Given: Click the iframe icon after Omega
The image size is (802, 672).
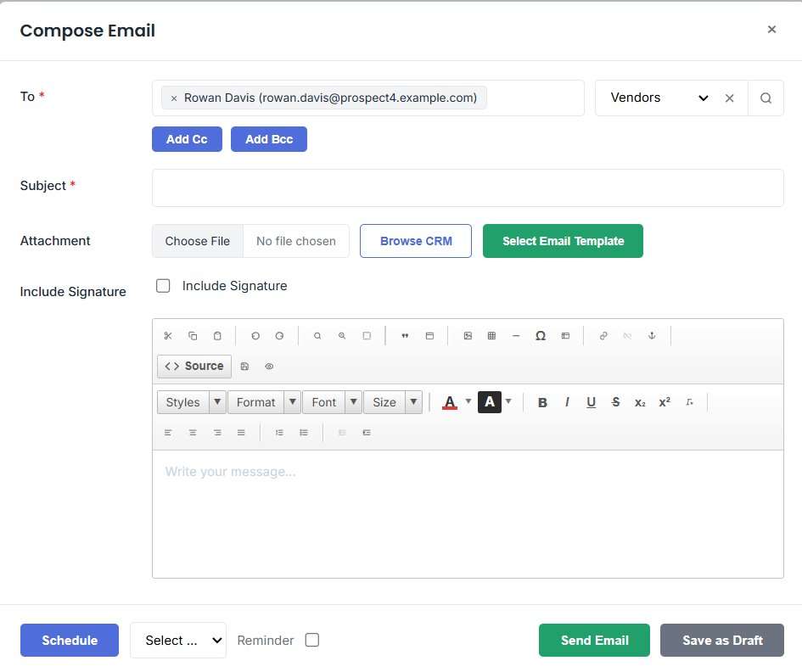Looking at the screenshot, I should click(565, 336).
